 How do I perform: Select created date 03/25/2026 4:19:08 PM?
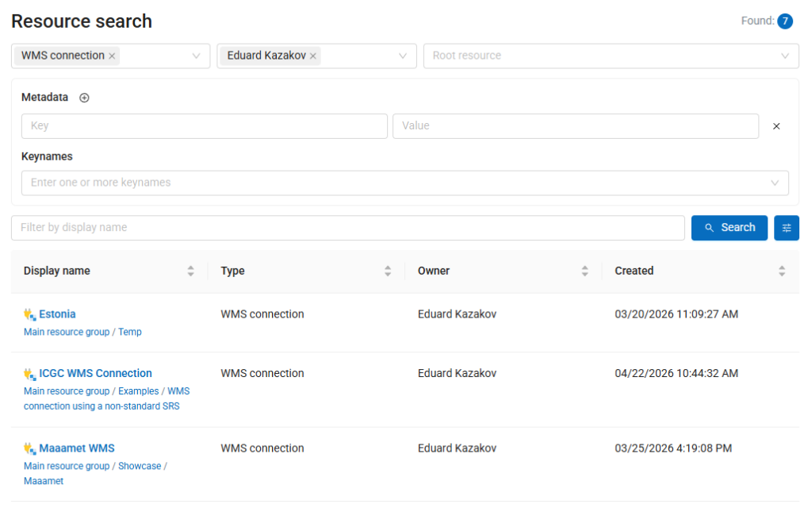tap(673, 448)
